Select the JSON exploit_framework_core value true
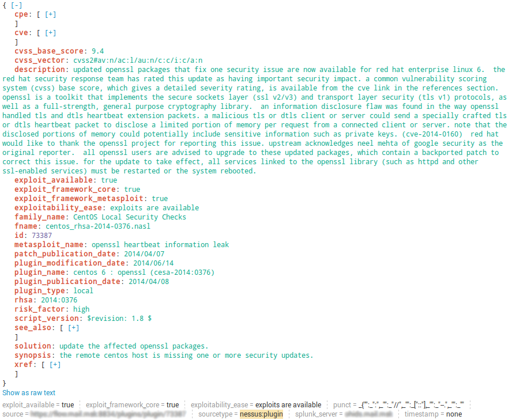The height and width of the screenshot is (420, 516). pos(132,189)
